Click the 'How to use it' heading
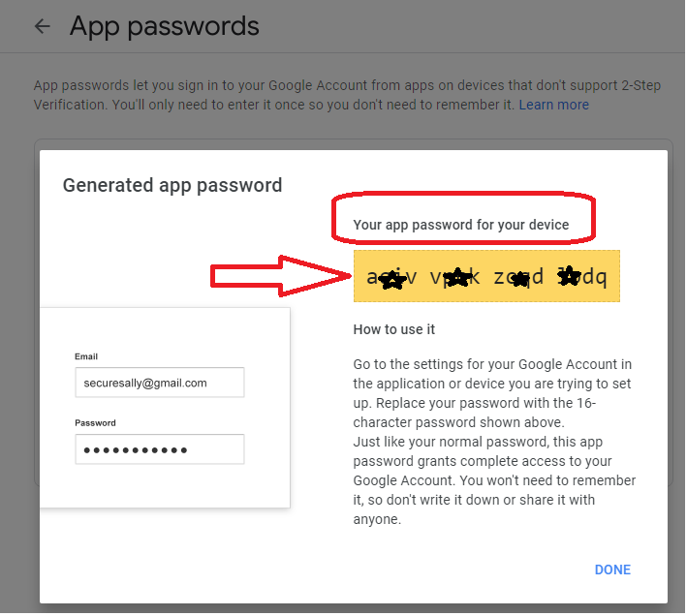Screen dimensions: 687x616 [393, 329]
